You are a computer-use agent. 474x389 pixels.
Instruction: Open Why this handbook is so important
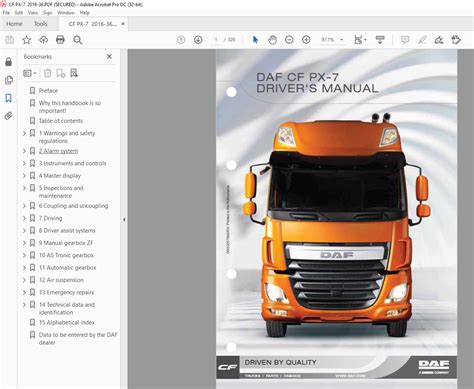(x=70, y=107)
